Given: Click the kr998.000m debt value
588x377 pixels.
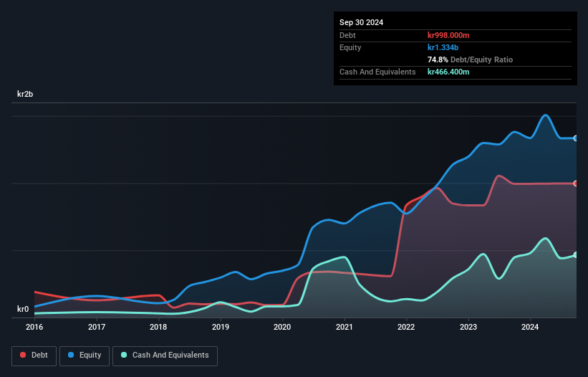Looking at the screenshot, I should coord(448,35).
